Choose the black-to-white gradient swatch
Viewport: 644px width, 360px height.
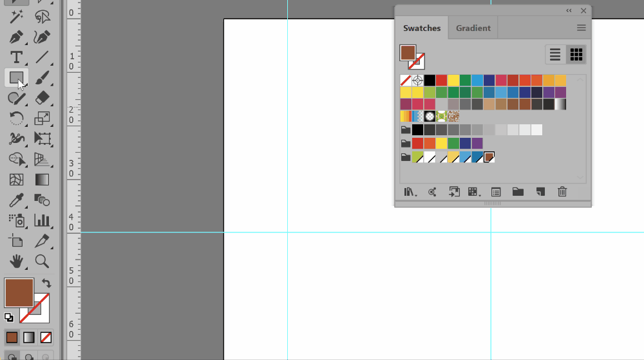tap(561, 104)
